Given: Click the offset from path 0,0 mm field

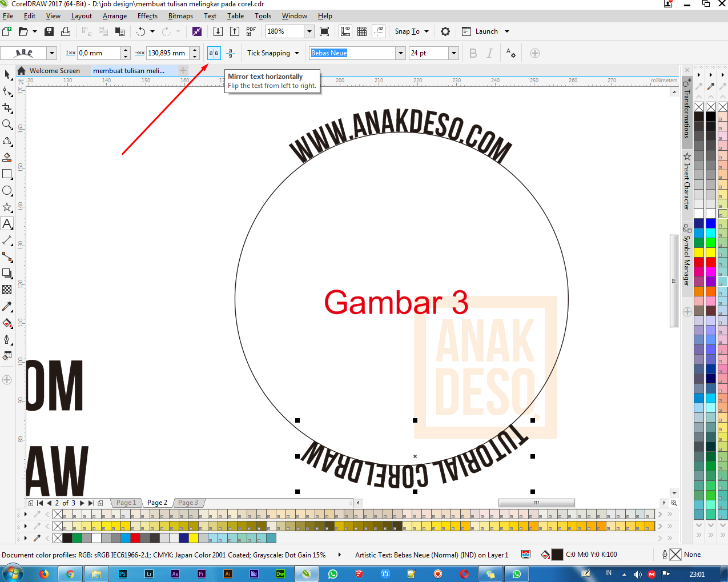Looking at the screenshot, I should (x=99, y=53).
